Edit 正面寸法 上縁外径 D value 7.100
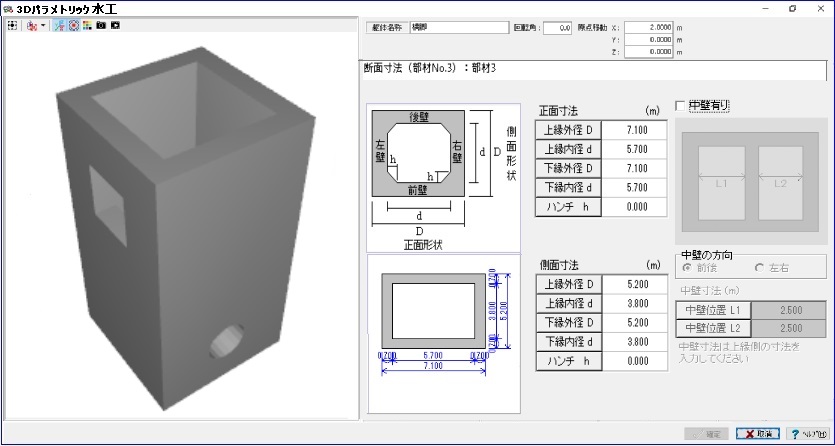Viewport: 835px width, 446px height. click(634, 130)
